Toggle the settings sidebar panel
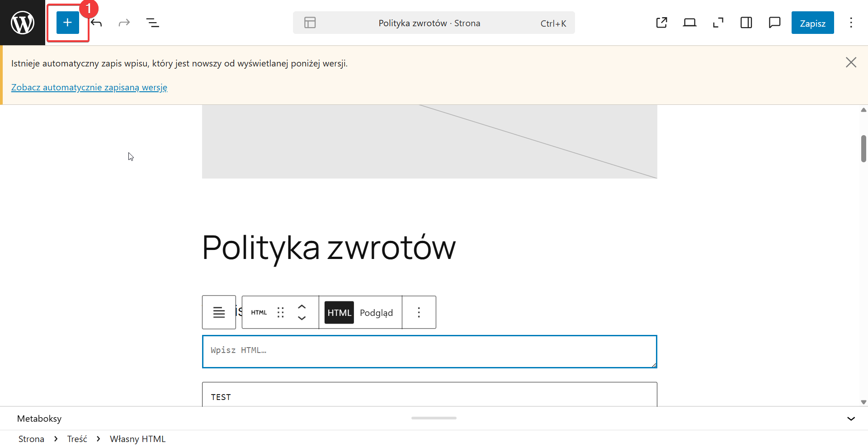868x447 pixels. (x=746, y=23)
